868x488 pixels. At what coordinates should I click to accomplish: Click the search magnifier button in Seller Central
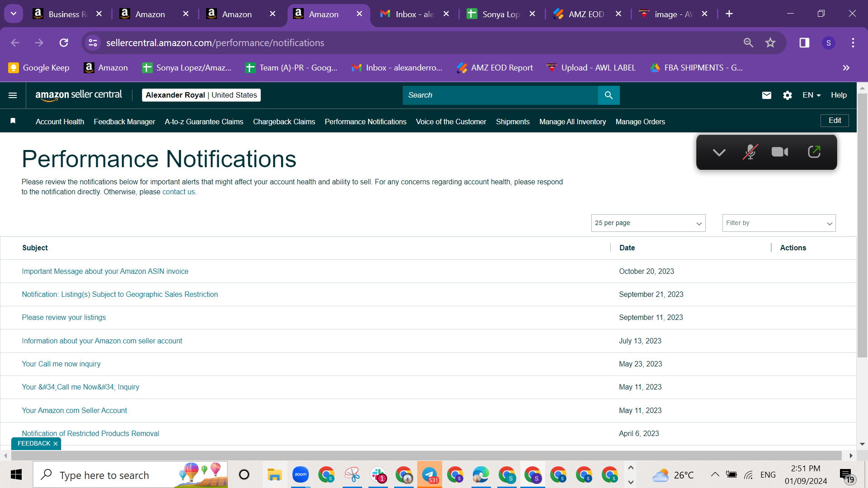pyautogui.click(x=609, y=95)
